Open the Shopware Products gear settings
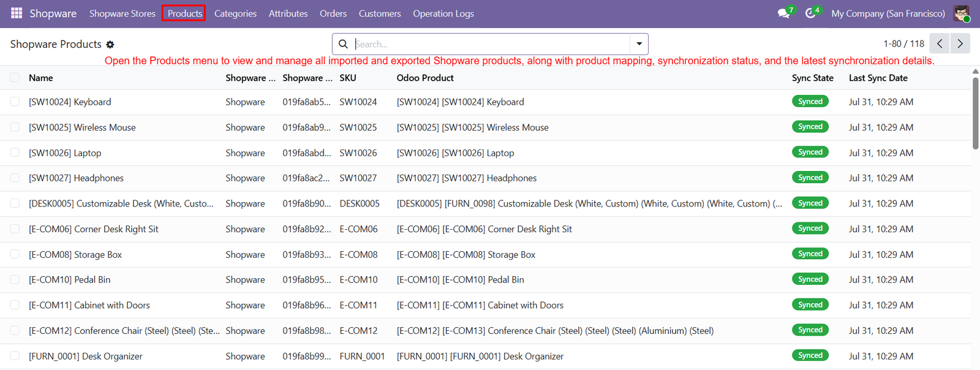The image size is (980, 370). coord(110,44)
